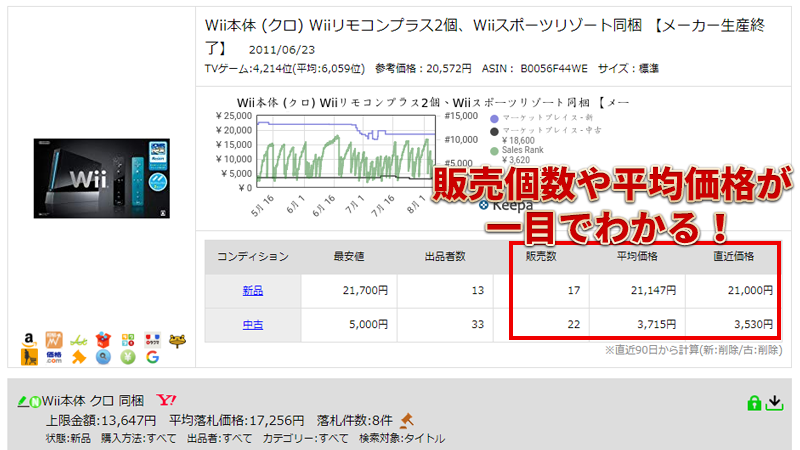Toggle the マーケットプレイス-中古 legend dot
Image resolution: width=800 pixels, height=450 pixels.
494,132
